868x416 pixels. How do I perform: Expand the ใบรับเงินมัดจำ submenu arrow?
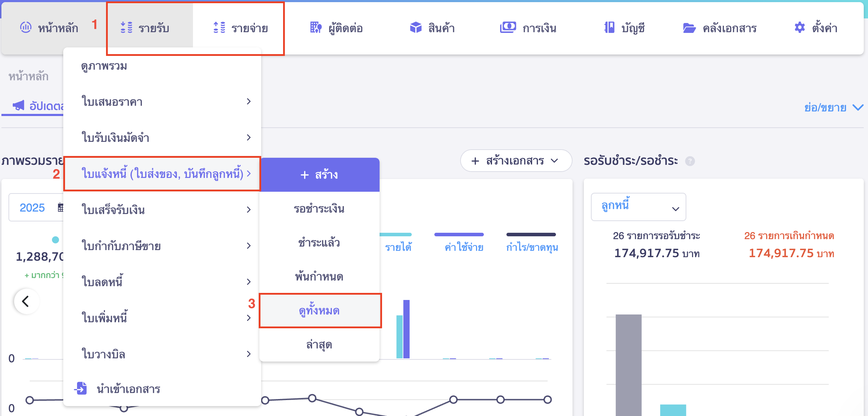[x=249, y=137]
